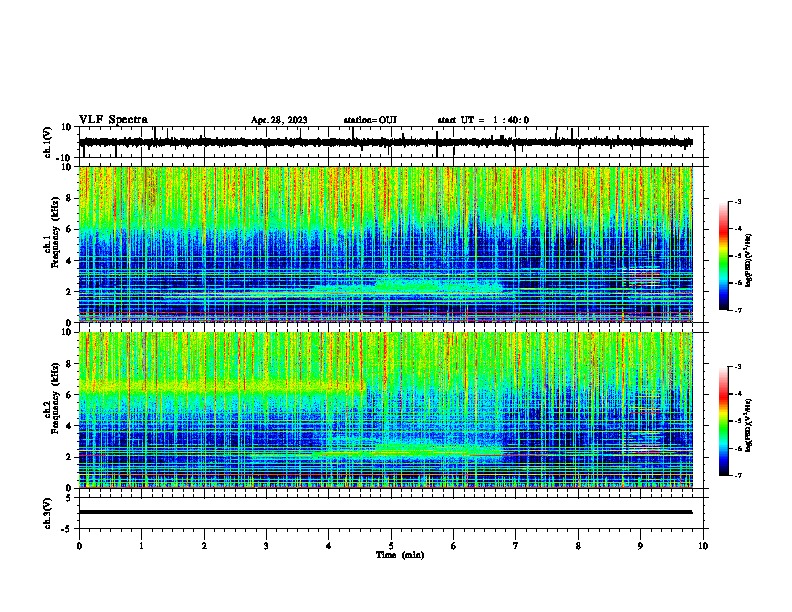Image resolution: width=792 pixels, height=612 pixels.
Task: Click the "0" tick on the time axis
Action: pyautogui.click(x=79, y=546)
